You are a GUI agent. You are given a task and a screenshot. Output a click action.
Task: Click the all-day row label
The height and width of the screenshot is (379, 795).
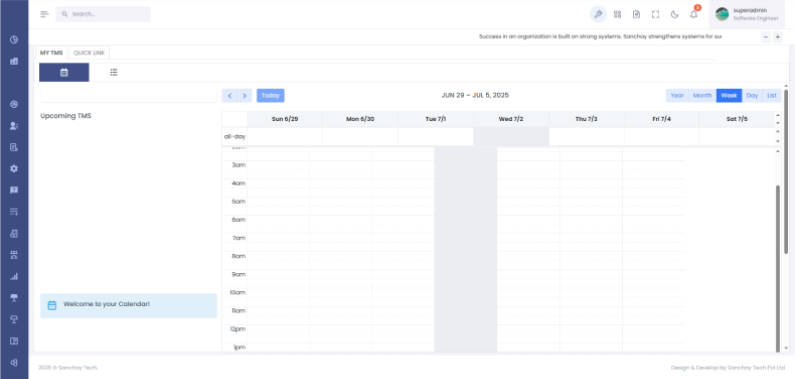(235, 136)
